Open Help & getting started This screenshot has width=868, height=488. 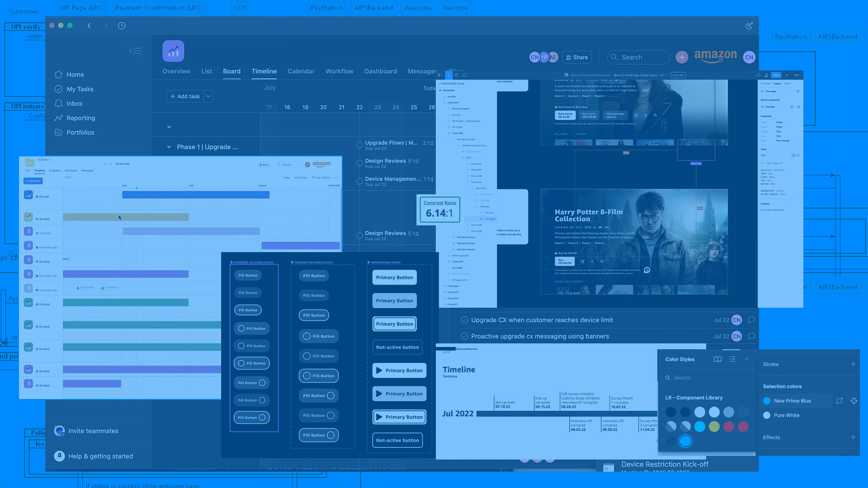pyautogui.click(x=94, y=456)
